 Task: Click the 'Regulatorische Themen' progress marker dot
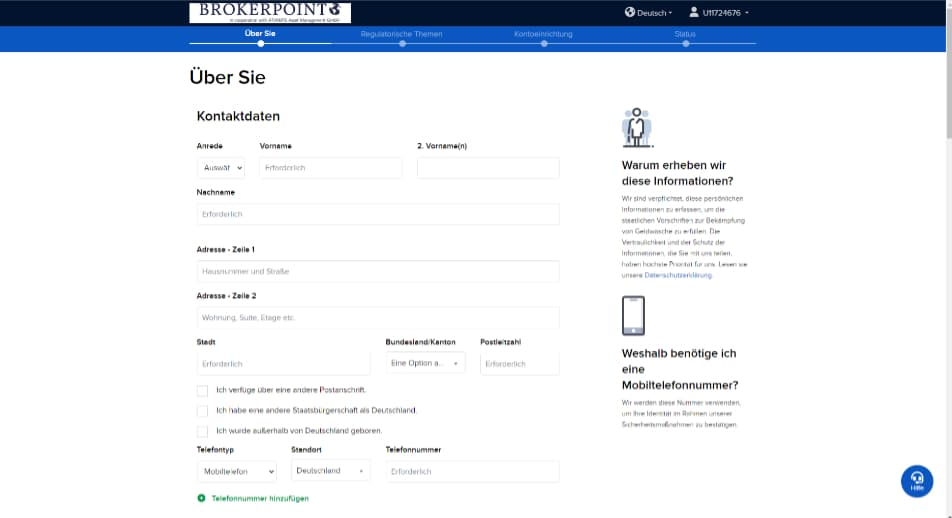pyautogui.click(x=403, y=44)
